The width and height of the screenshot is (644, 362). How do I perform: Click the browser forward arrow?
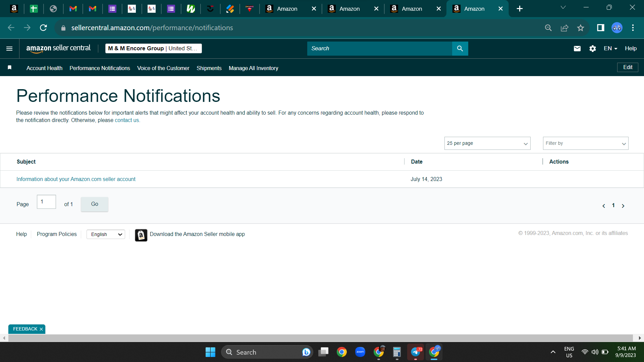click(x=27, y=28)
